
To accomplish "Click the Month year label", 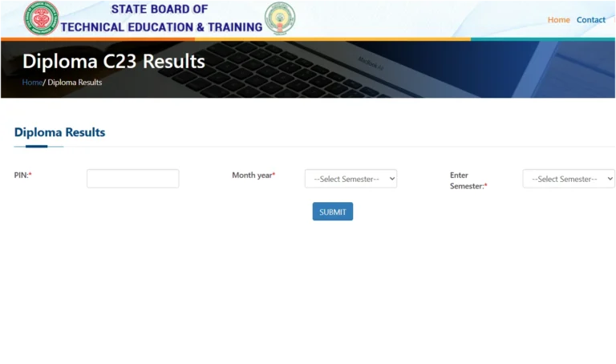I will click(253, 175).
